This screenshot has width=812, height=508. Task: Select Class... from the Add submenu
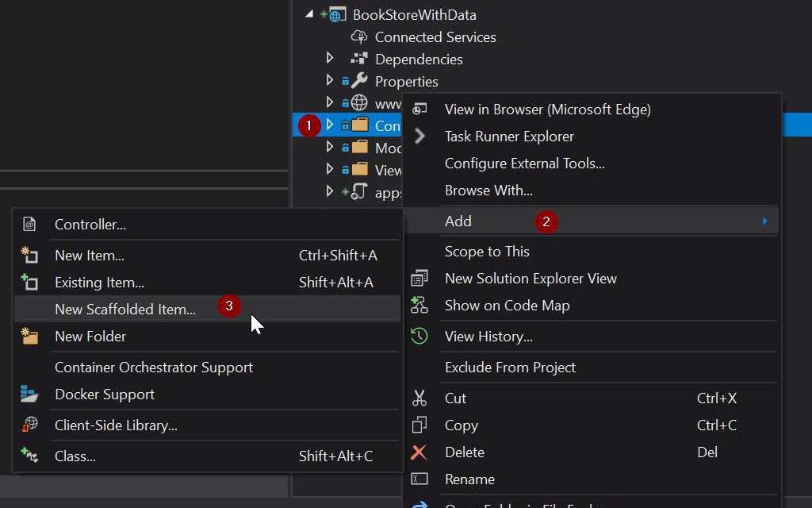pos(75,456)
